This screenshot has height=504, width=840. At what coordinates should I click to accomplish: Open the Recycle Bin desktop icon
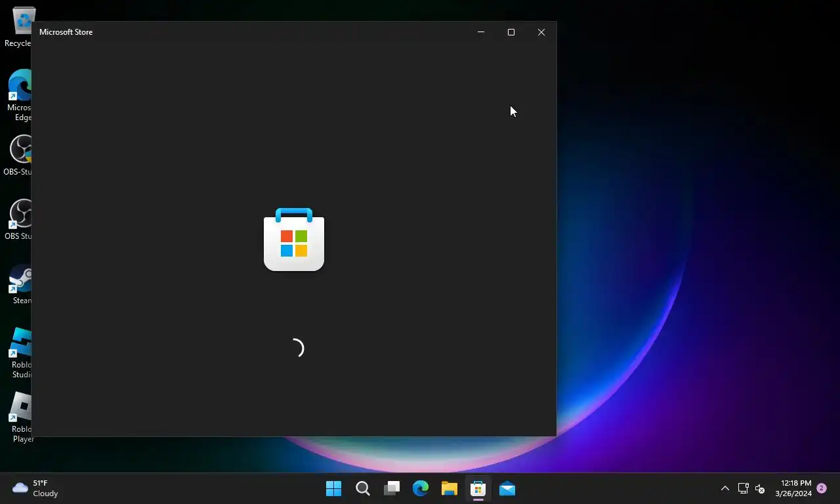(19, 28)
